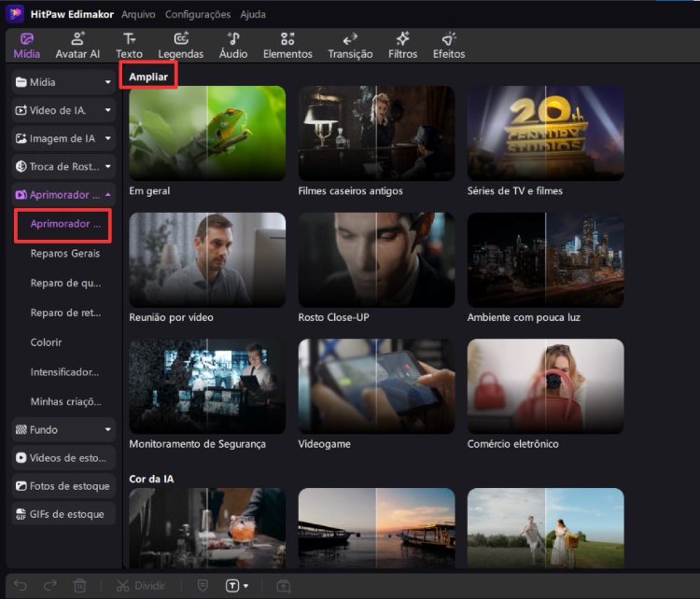This screenshot has width=700, height=599.
Task: Switch to the Áudio panel
Action: (233, 45)
